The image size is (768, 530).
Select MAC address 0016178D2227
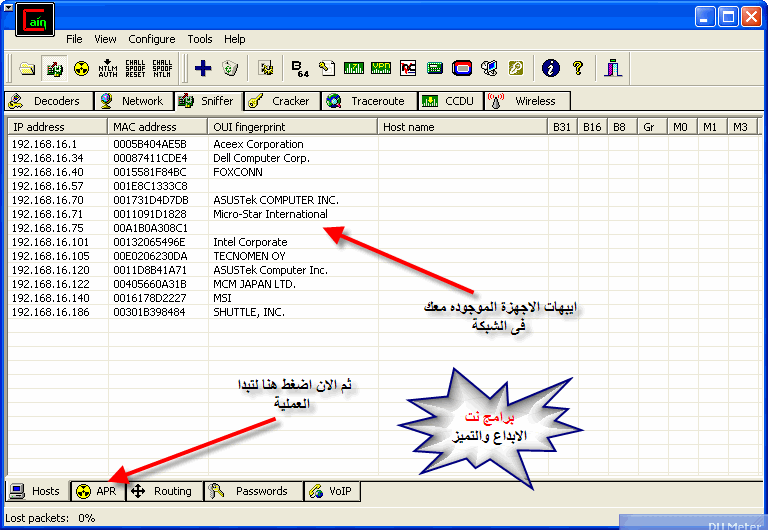tap(150, 298)
